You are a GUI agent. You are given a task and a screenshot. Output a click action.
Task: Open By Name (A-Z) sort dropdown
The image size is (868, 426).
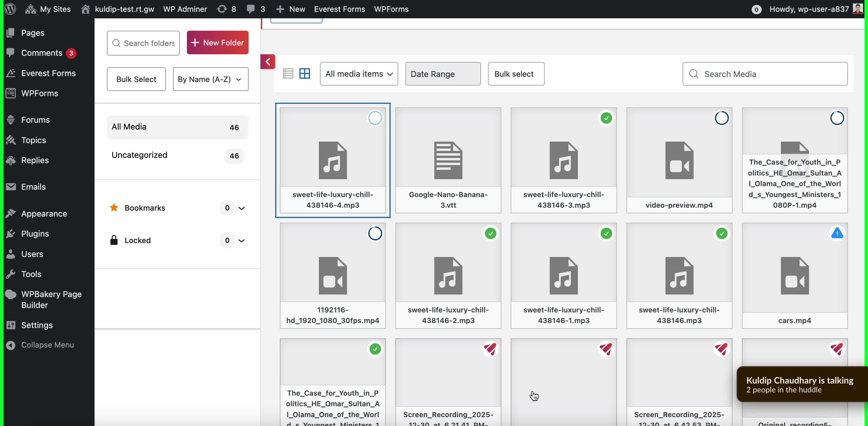click(210, 79)
